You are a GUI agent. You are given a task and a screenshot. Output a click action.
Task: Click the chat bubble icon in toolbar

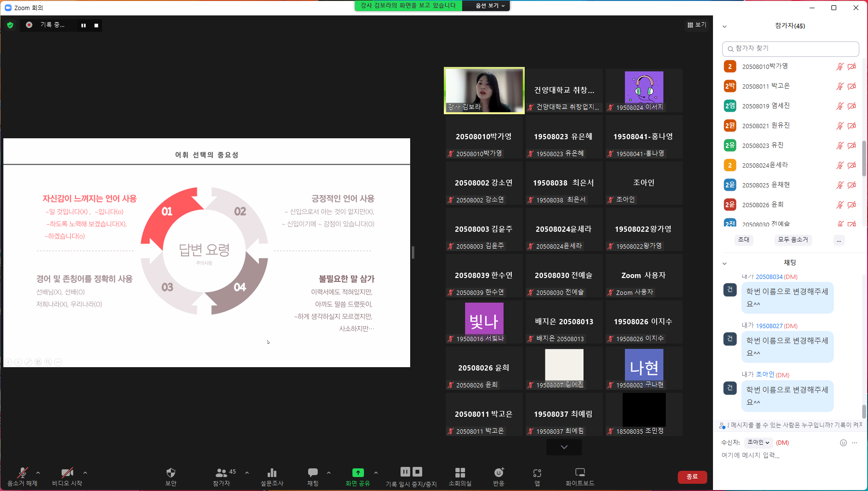(313, 473)
